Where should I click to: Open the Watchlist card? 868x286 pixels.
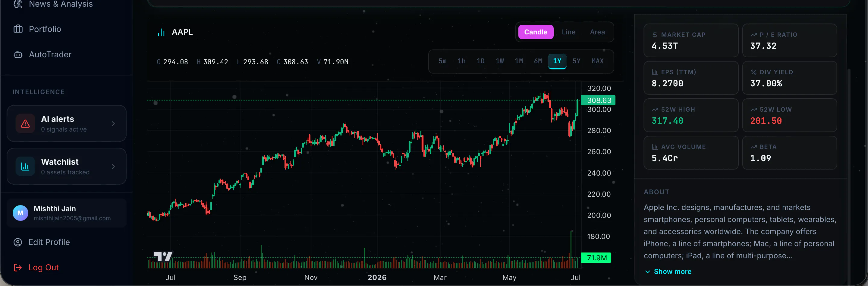pyautogui.click(x=66, y=166)
